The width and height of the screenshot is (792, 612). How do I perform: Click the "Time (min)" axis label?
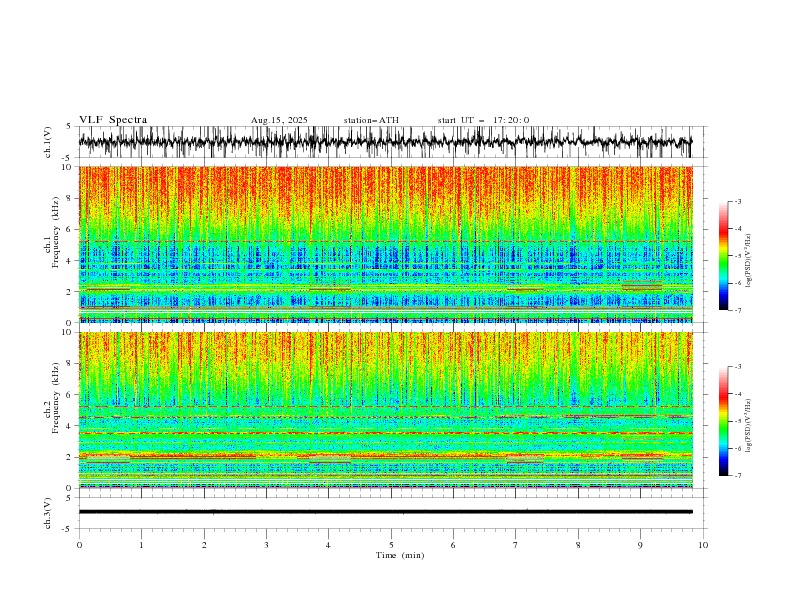[400, 555]
